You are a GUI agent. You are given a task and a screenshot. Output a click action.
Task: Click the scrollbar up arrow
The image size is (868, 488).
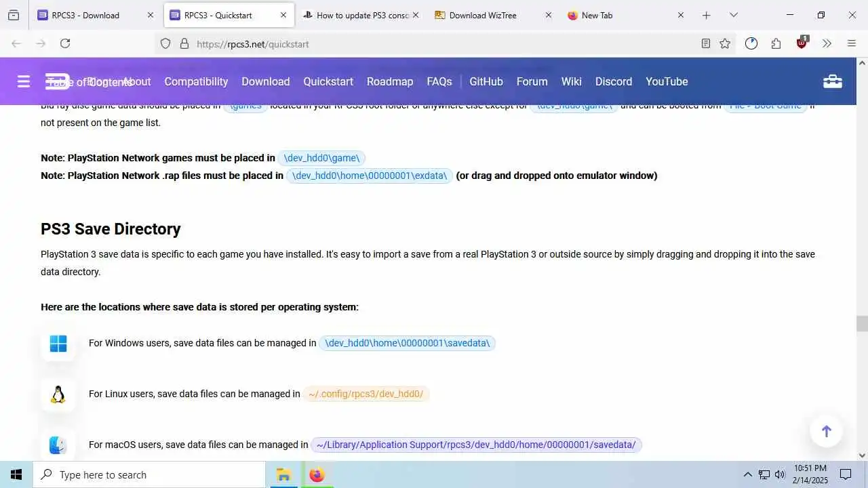[862, 62]
